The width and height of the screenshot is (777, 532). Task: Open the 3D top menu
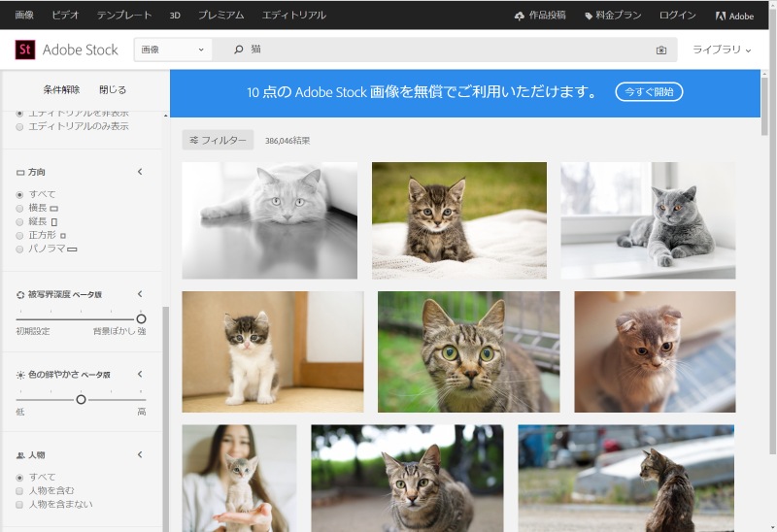pos(175,16)
